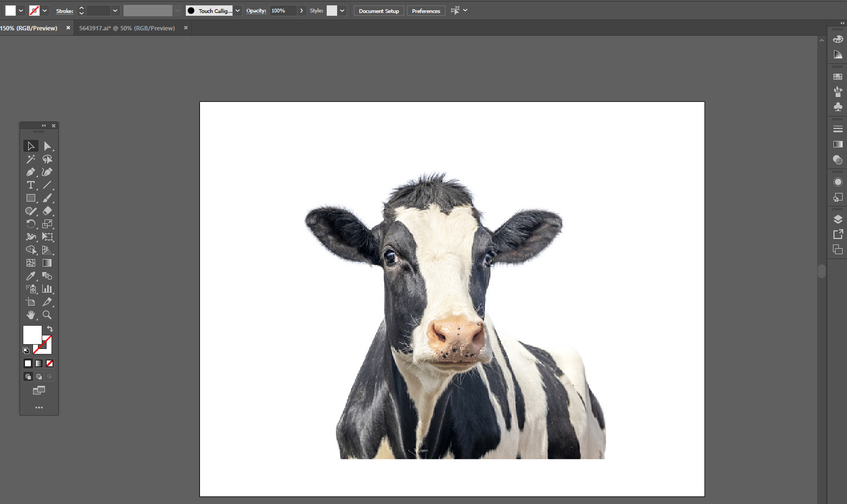
Task: Select the Mesh tool
Action: pos(31,263)
